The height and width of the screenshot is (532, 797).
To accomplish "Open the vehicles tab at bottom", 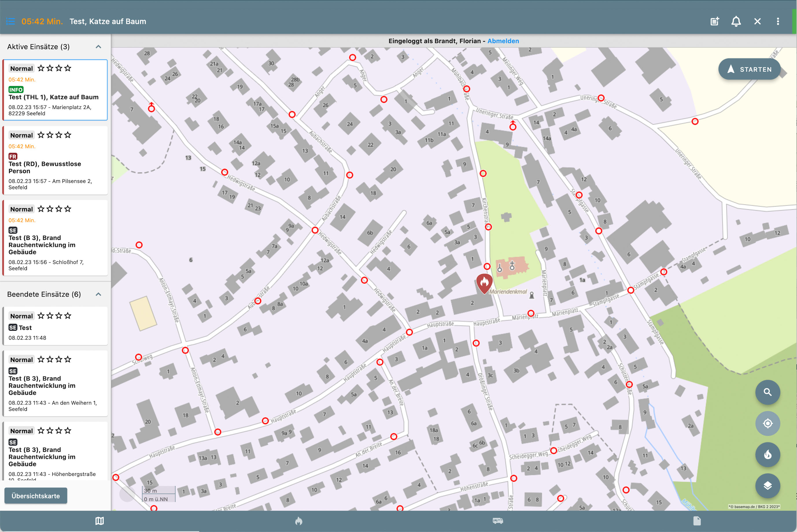I will tap(498, 521).
